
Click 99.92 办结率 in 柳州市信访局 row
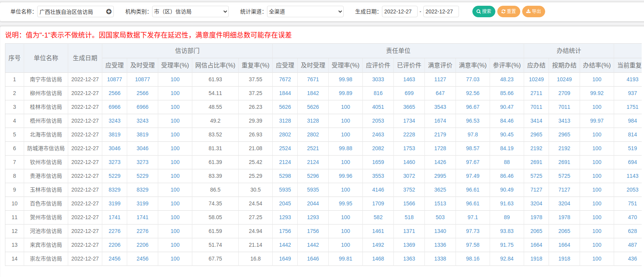(597, 93)
